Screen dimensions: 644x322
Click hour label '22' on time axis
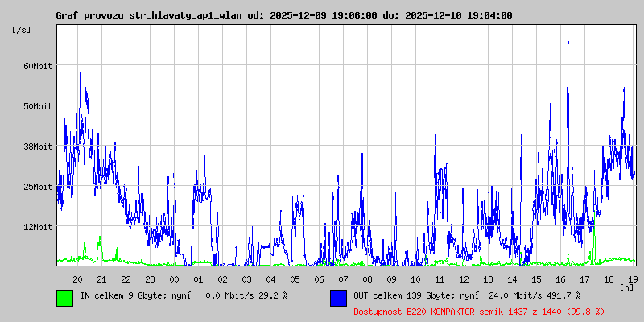[x=126, y=279]
